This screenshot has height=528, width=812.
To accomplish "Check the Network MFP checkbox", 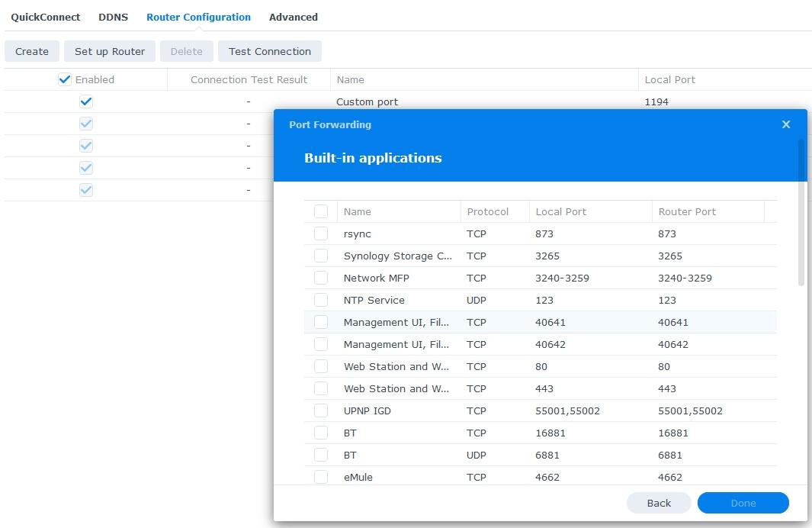I will click(x=321, y=278).
